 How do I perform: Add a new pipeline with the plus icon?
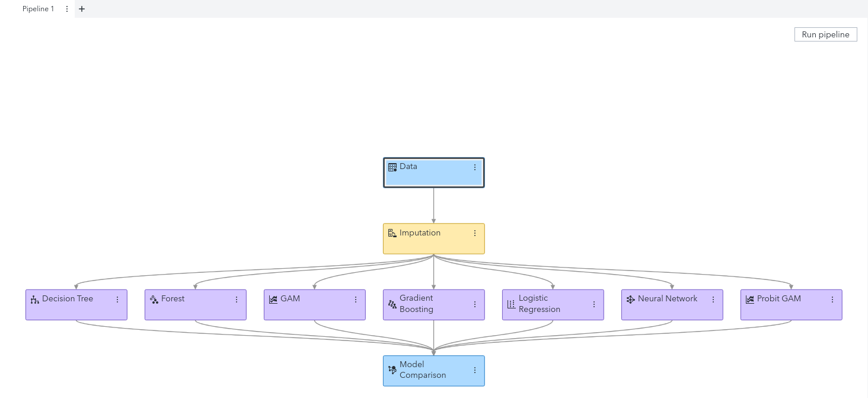(82, 9)
